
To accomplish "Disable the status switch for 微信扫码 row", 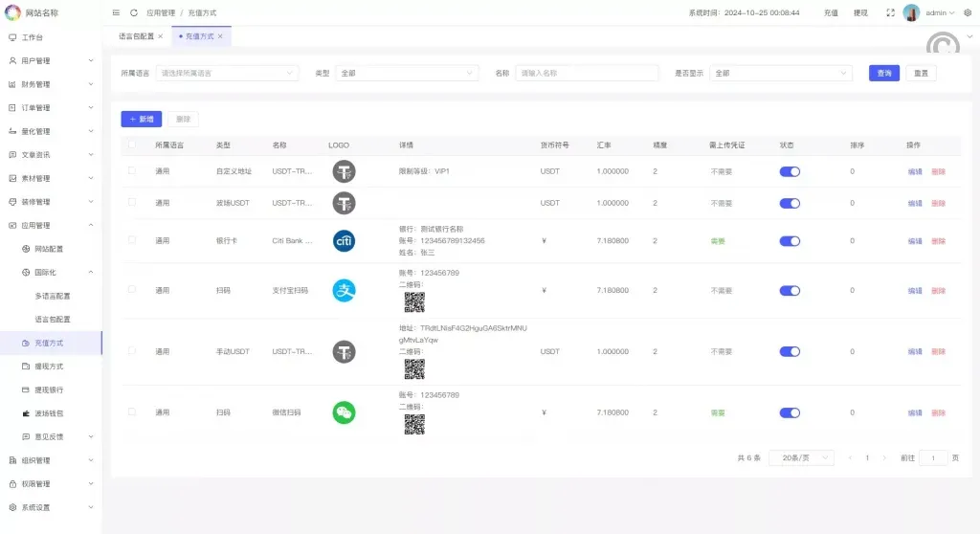I will click(x=790, y=412).
